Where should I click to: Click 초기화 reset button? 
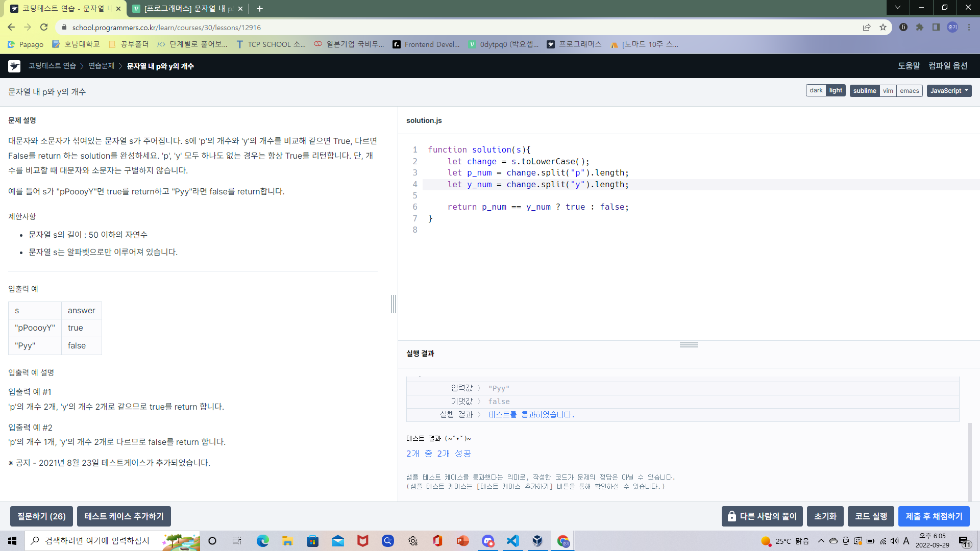825,516
